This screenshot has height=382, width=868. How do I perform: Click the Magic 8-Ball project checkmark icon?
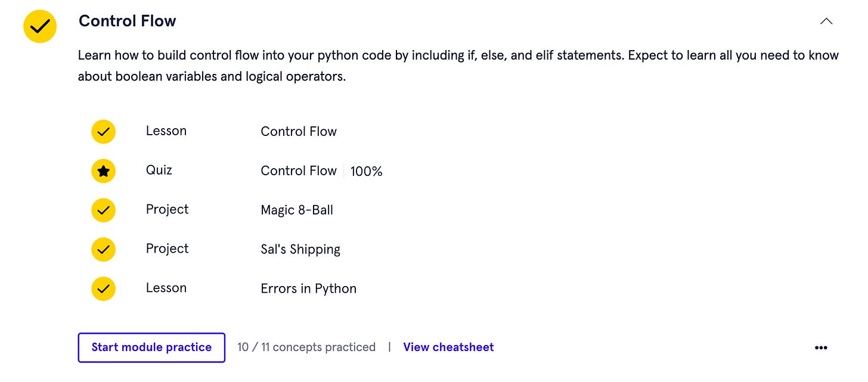tap(103, 210)
